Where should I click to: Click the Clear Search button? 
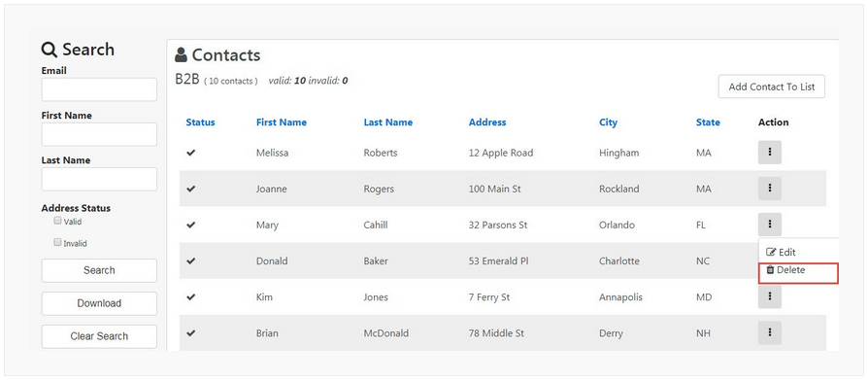99,336
